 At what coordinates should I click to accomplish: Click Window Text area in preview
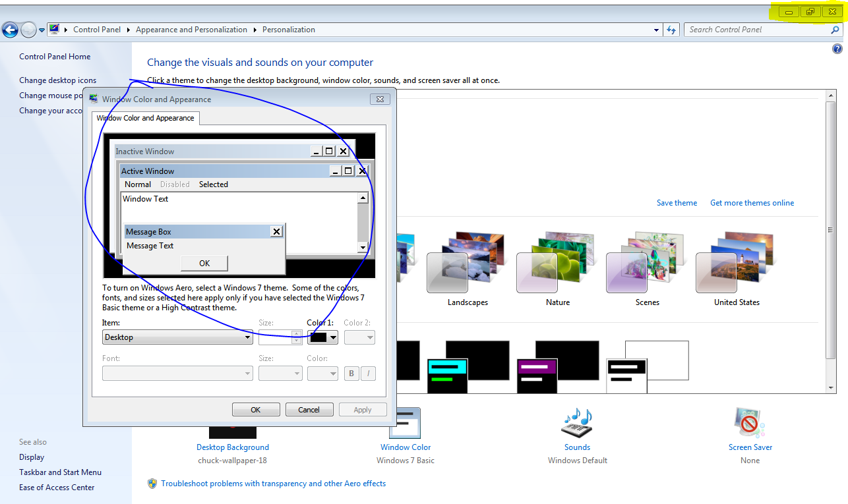click(239, 222)
